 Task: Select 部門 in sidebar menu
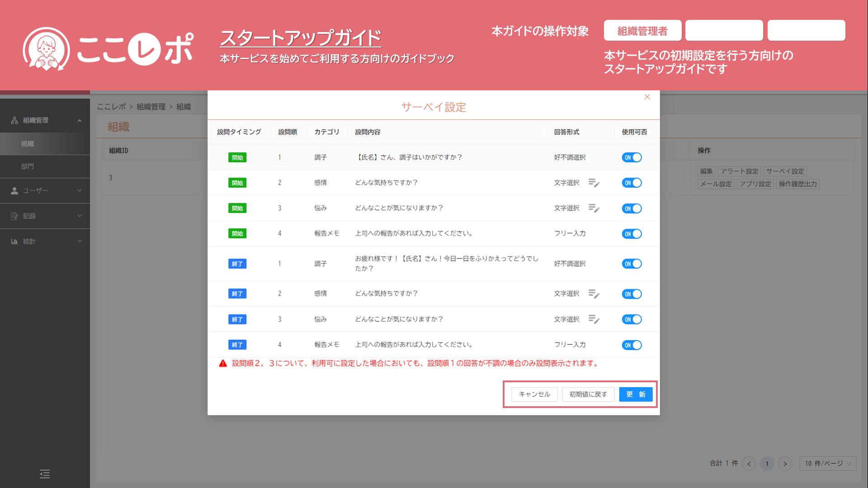[x=28, y=166]
